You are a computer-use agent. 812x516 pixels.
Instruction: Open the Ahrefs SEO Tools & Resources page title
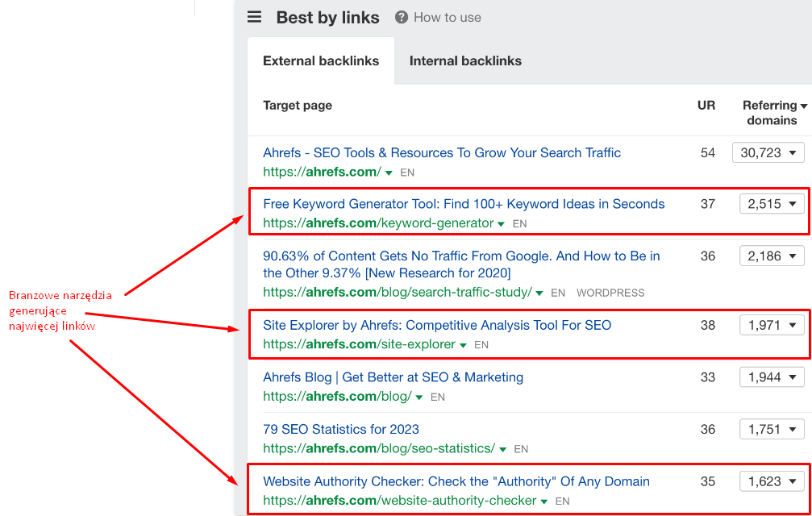coord(442,152)
